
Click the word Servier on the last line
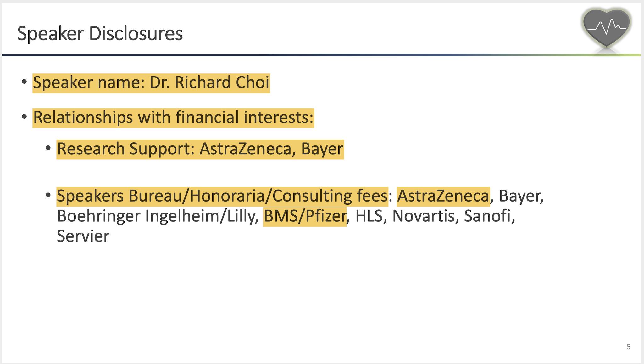[x=83, y=236]
